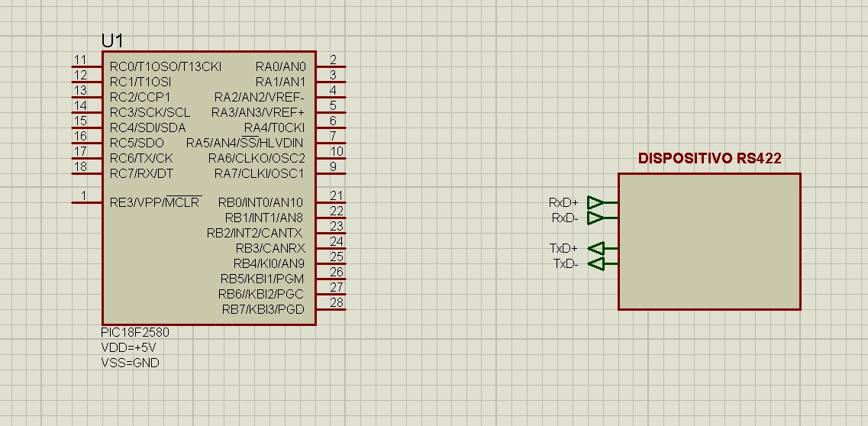Click pin 10 RA6/CLKO/OSC2 on U1

tap(331, 158)
